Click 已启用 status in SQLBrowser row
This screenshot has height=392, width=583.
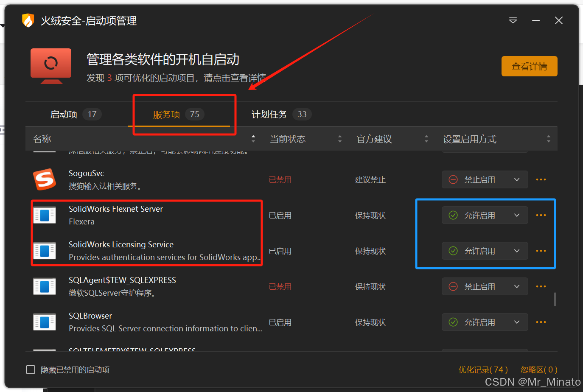point(280,322)
